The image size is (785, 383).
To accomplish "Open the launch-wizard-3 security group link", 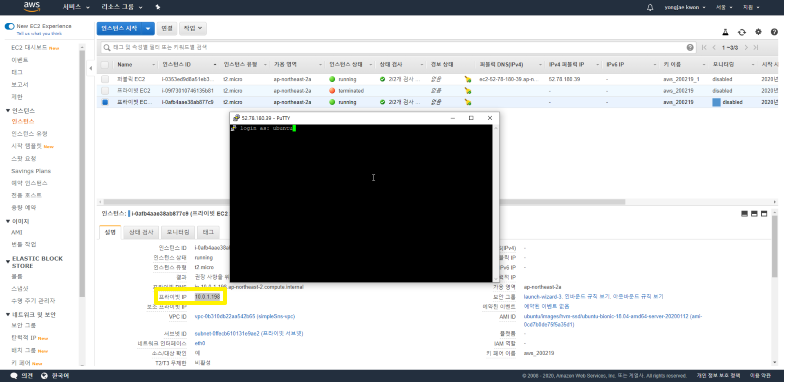I will pyautogui.click(x=543, y=296).
